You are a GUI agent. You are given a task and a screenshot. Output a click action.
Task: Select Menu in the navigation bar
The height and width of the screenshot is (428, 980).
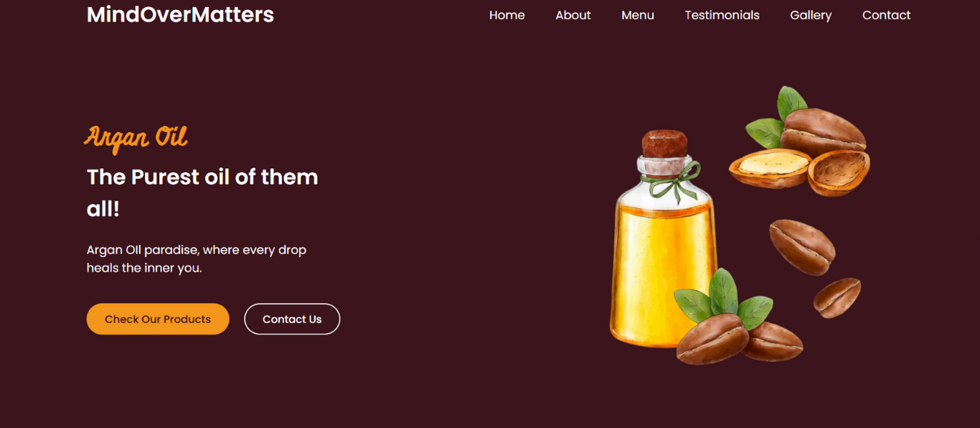(x=637, y=15)
